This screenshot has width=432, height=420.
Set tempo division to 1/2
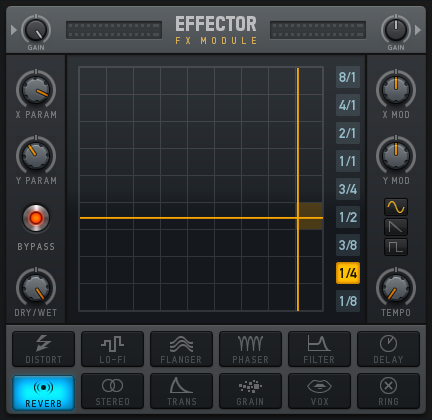[348, 217]
